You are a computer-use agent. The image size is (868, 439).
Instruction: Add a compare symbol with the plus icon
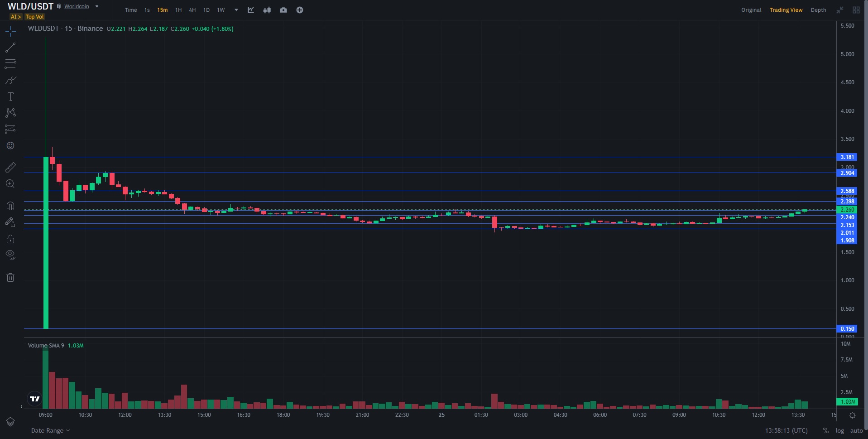pyautogui.click(x=300, y=10)
